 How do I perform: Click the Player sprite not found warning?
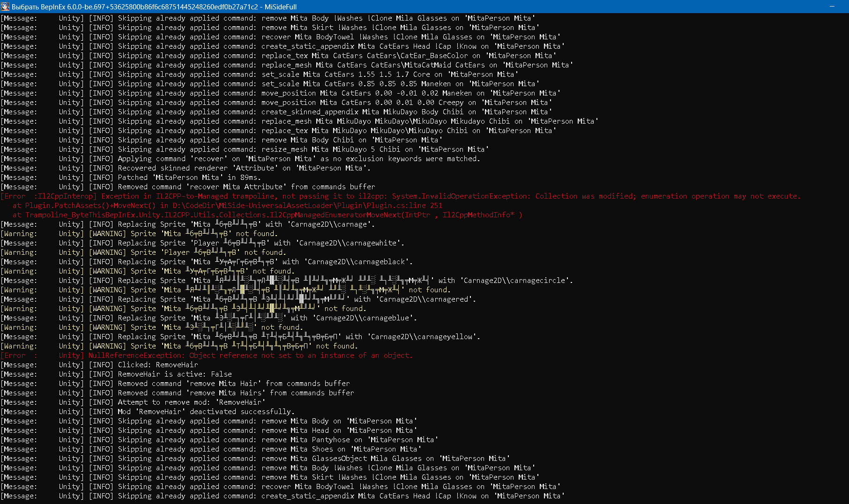pyautogui.click(x=208, y=252)
